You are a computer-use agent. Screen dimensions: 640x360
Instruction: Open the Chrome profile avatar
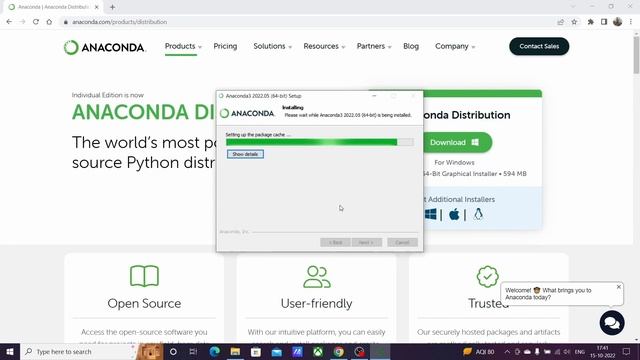618,22
